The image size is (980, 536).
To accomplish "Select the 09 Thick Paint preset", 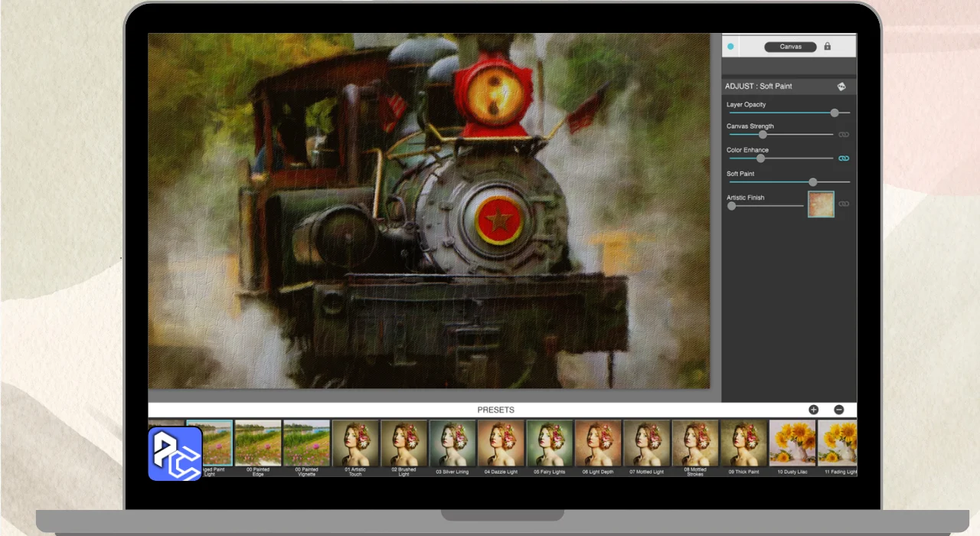I will click(743, 448).
